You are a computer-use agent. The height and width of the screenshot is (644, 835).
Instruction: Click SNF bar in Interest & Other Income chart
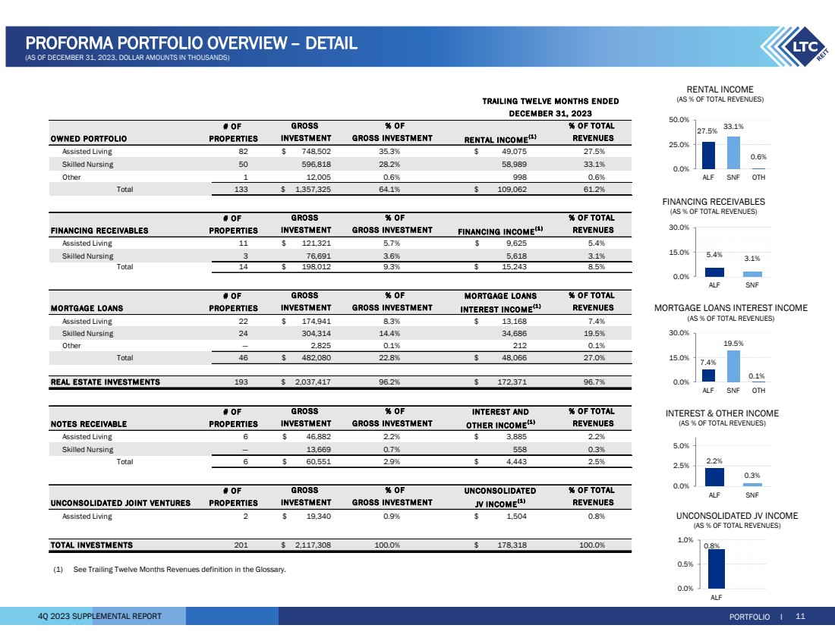click(x=752, y=484)
